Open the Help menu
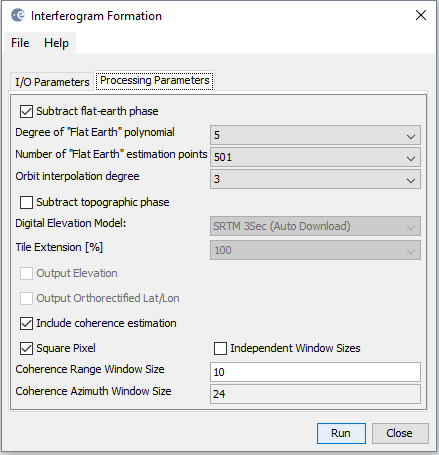The width and height of the screenshot is (439, 455). 56,43
